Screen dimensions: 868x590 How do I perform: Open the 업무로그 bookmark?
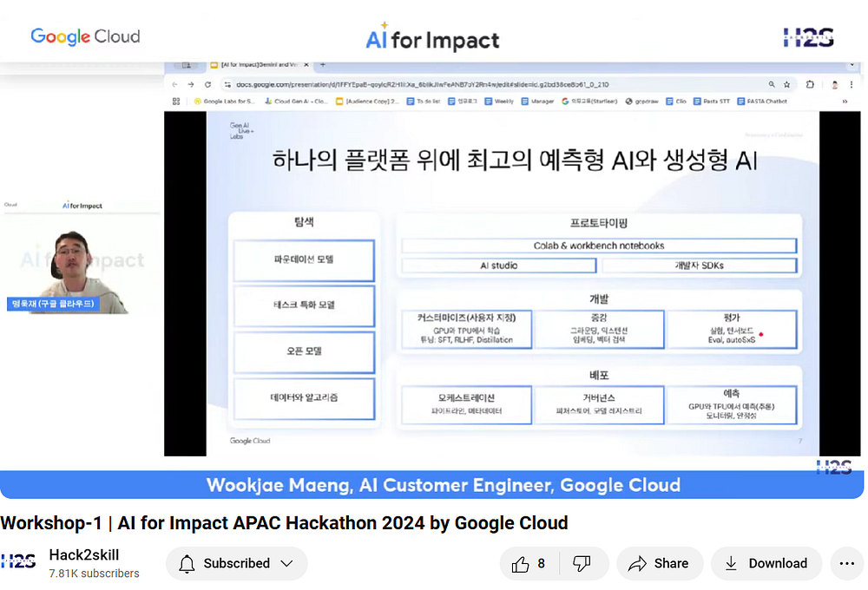coord(463,102)
